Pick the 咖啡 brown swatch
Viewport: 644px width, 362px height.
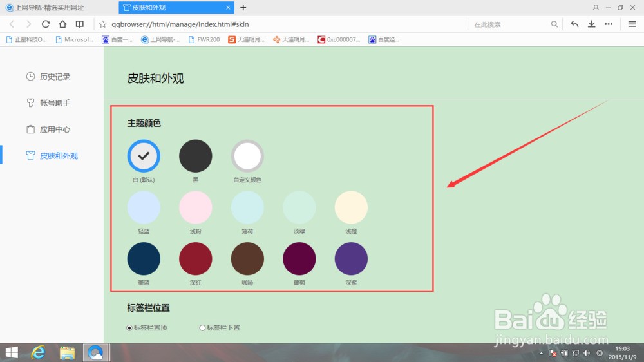[247, 258]
